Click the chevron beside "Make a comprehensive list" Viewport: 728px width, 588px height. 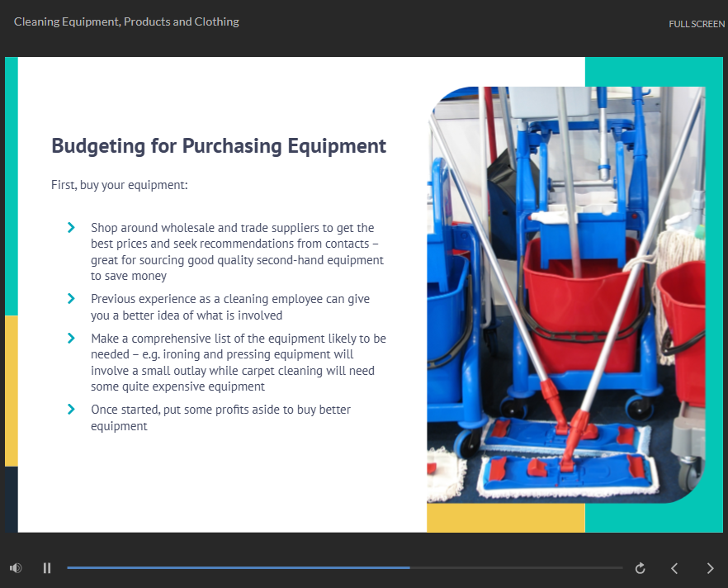[71, 339]
